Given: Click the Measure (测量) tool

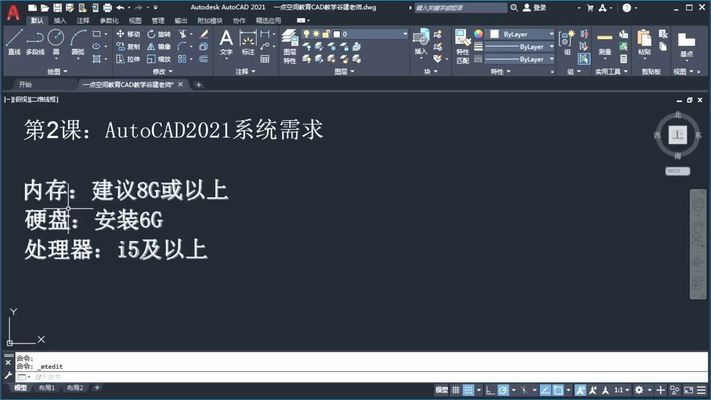Looking at the screenshot, I should click(604, 42).
